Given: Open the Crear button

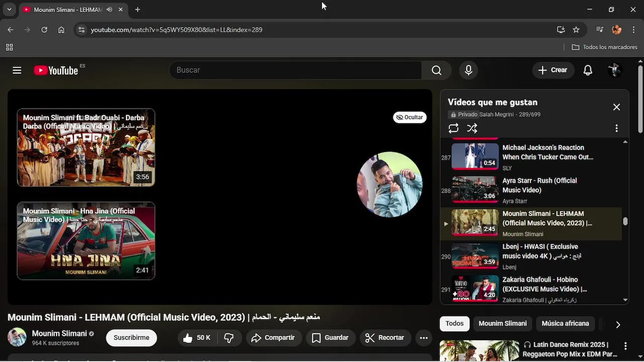Looking at the screenshot, I should [552, 70].
